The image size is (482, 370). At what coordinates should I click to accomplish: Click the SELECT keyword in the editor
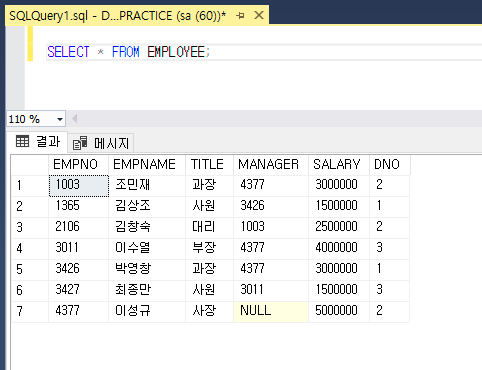[68, 52]
